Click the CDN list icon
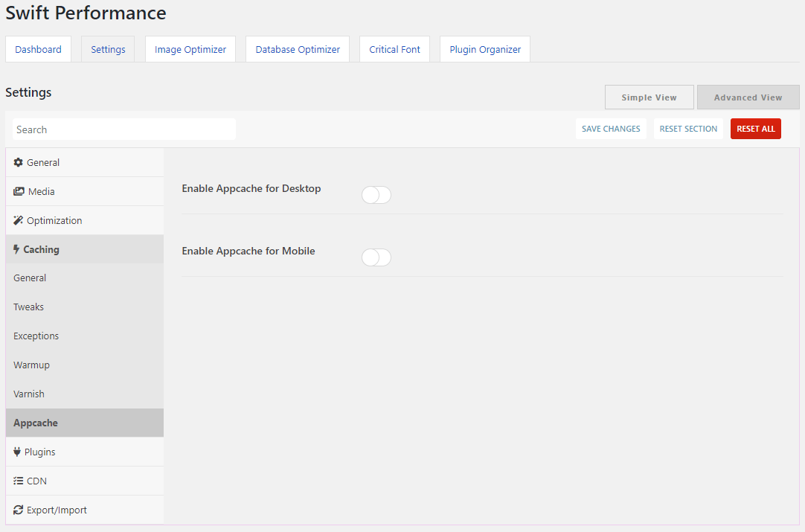This screenshot has width=805, height=532. (x=18, y=481)
